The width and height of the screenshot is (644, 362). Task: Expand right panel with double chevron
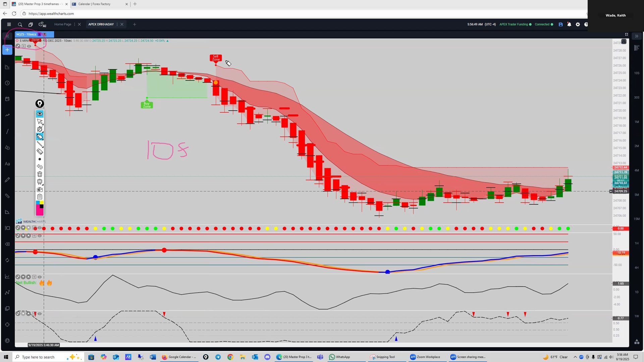tap(636, 36)
